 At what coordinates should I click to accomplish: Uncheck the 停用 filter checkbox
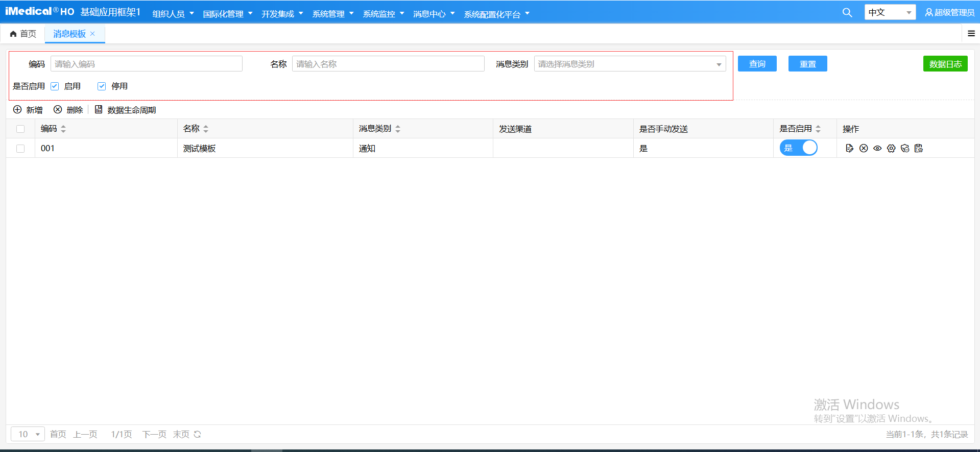click(x=102, y=86)
